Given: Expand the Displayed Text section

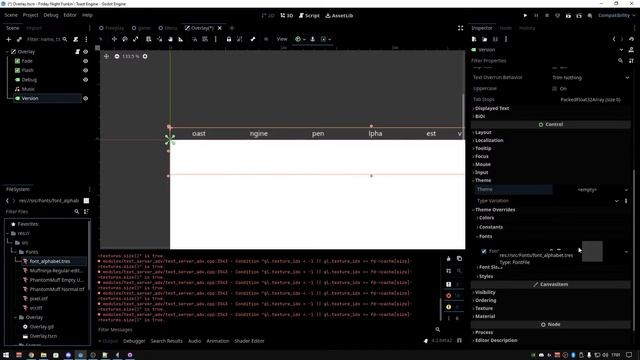Looking at the screenshot, I should pos(491,108).
